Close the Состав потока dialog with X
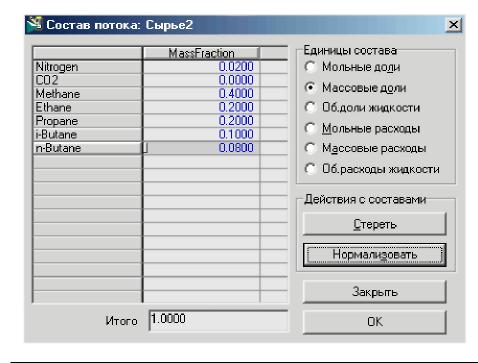Image resolution: width=478 pixels, height=363 pixels. 453,25
